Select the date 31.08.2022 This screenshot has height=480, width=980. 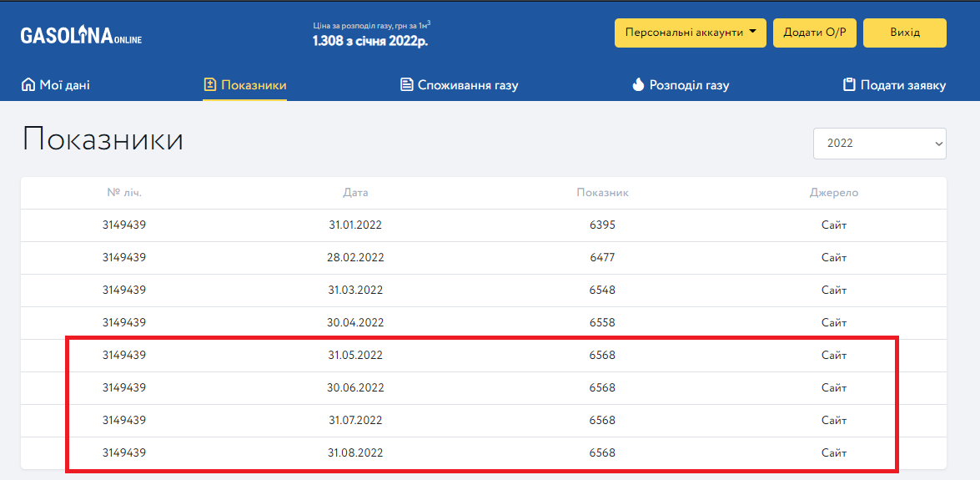(355, 453)
